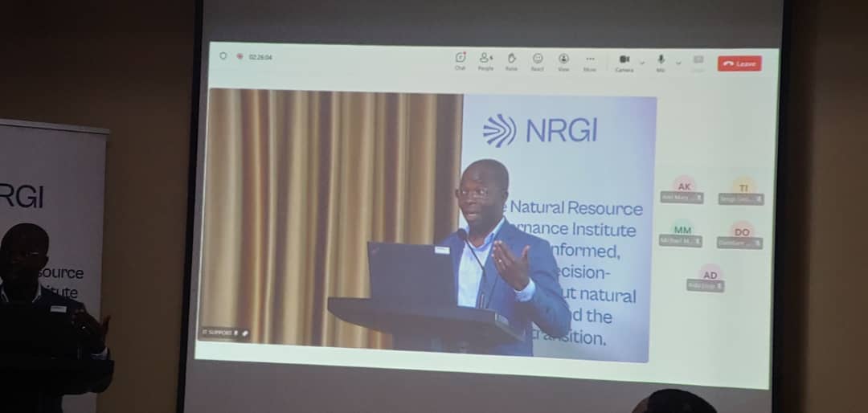Viewport: 868px width, 413px height.
Task: Click the name label under AD
Action: coord(706,286)
